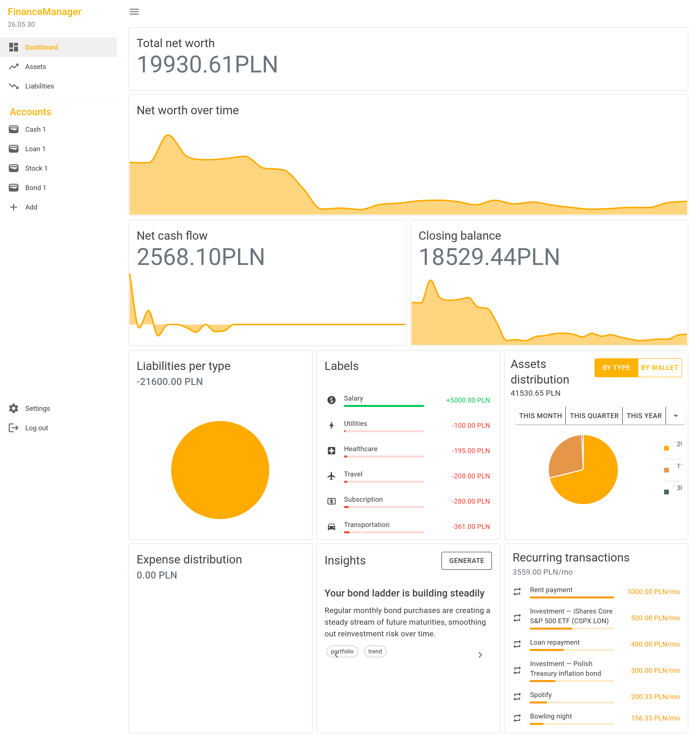
Task: Open the Loan 1 account
Action: (58, 149)
